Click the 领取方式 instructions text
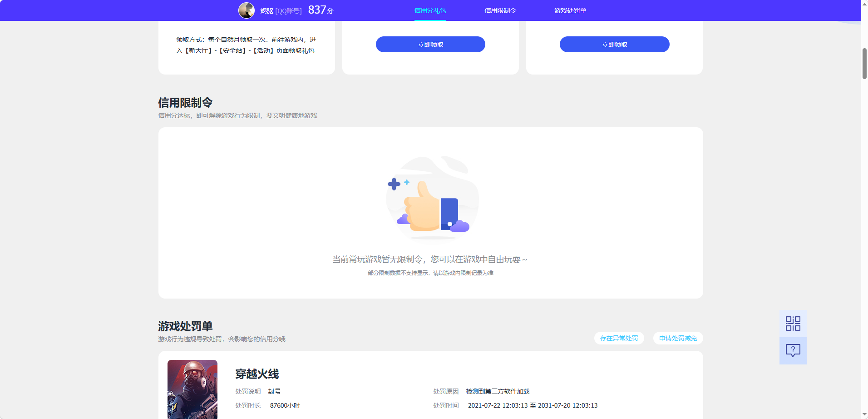 tap(246, 45)
